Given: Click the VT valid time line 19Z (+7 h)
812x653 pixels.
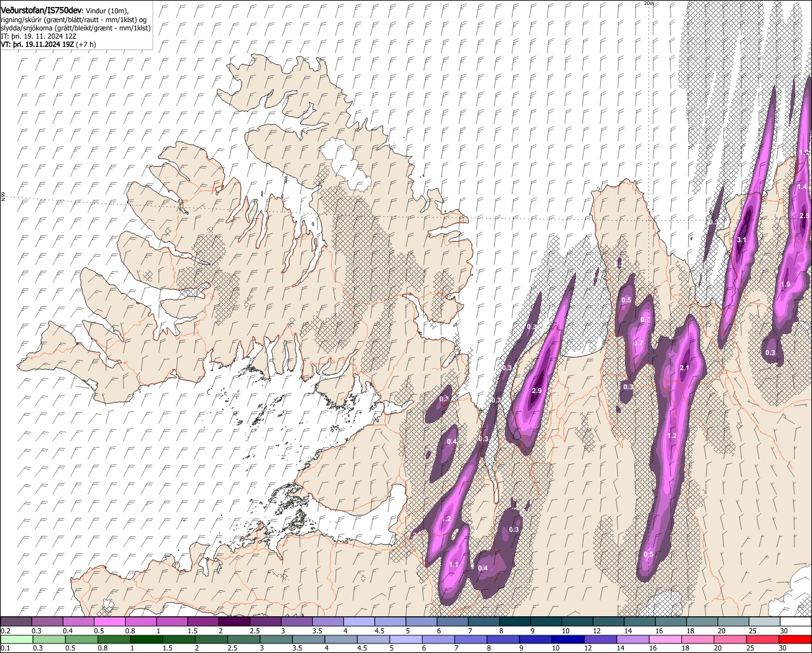Looking at the screenshot, I should tap(49, 44).
